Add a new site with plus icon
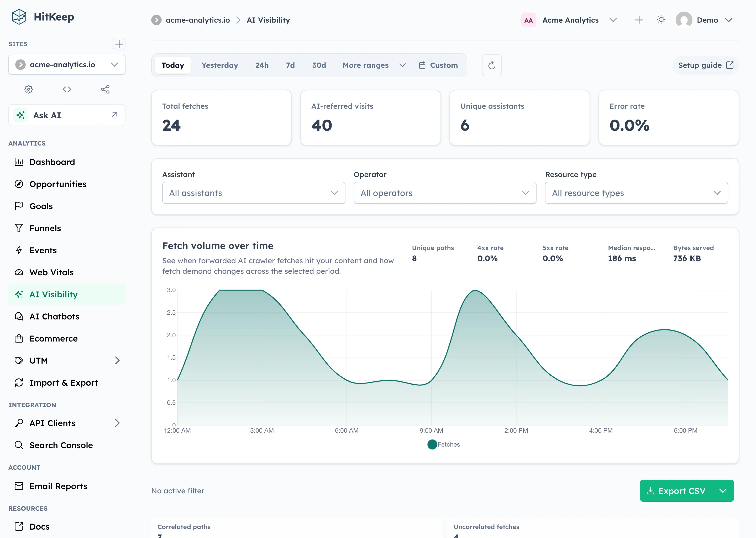Screen dimensions: 756x538 tap(119, 44)
